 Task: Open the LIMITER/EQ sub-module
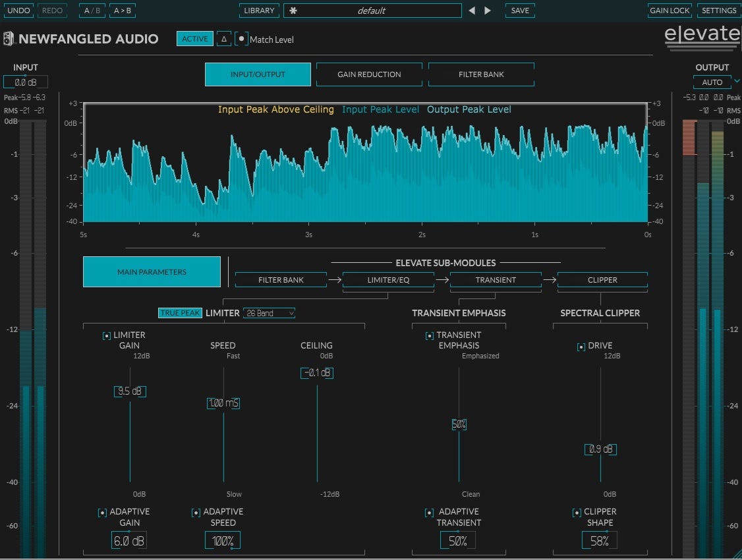[389, 280]
